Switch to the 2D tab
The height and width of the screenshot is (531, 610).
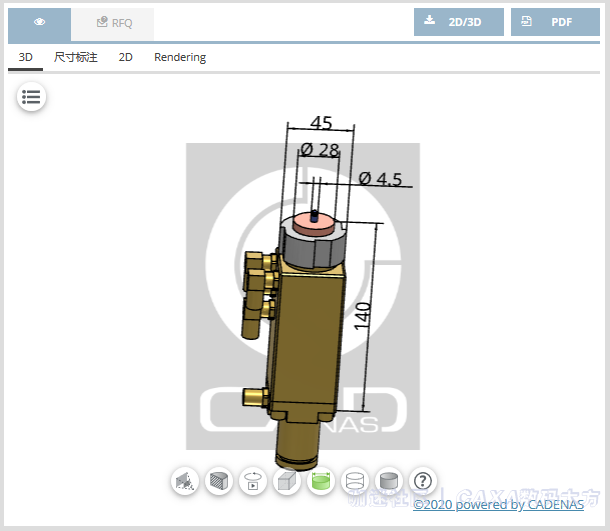click(126, 57)
